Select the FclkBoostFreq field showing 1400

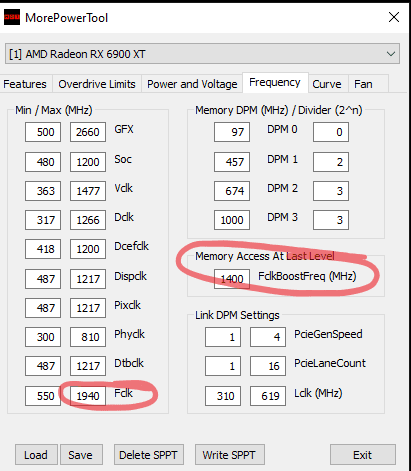tap(232, 279)
